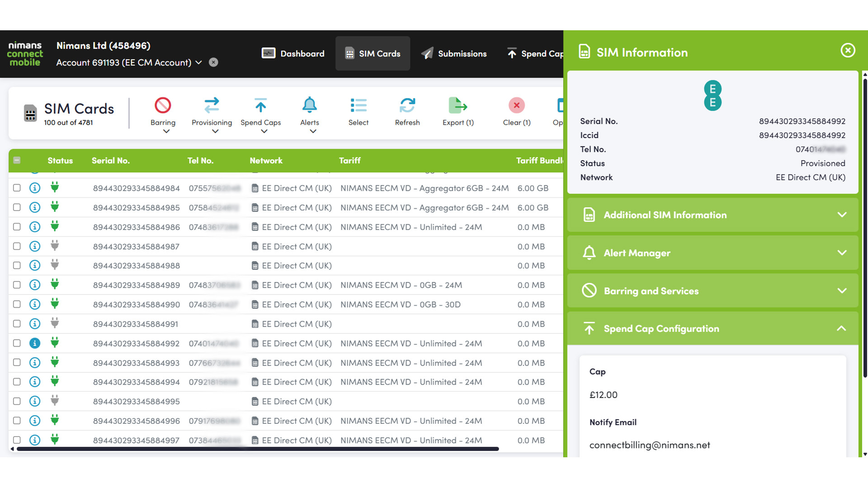868x488 pixels.
Task: Open the Provisioning toolbar menu
Action: (x=212, y=115)
